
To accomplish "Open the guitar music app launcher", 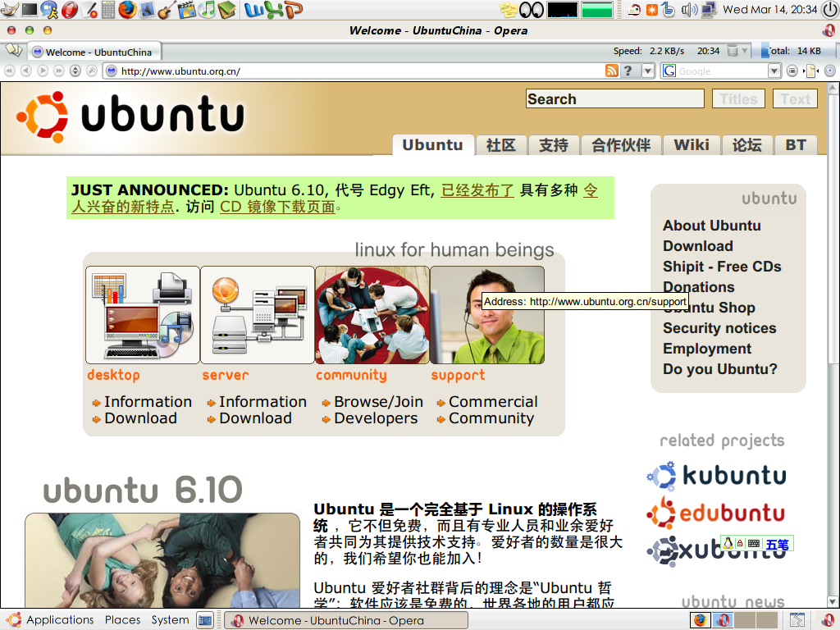I will [x=167, y=9].
